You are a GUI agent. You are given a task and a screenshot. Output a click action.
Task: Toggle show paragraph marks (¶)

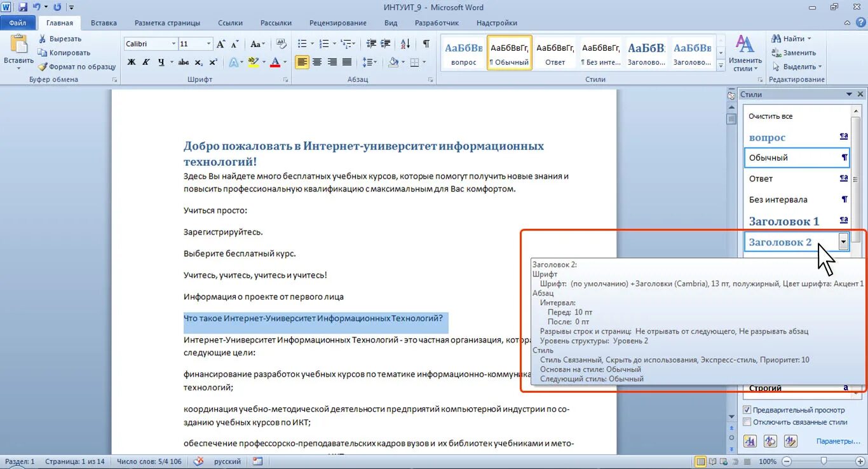[426, 44]
